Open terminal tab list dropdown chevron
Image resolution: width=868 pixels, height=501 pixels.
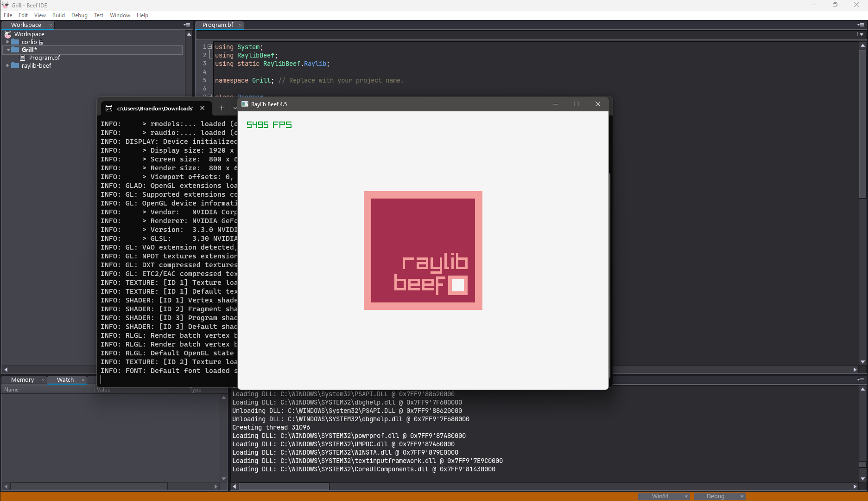pyautogui.click(x=235, y=108)
